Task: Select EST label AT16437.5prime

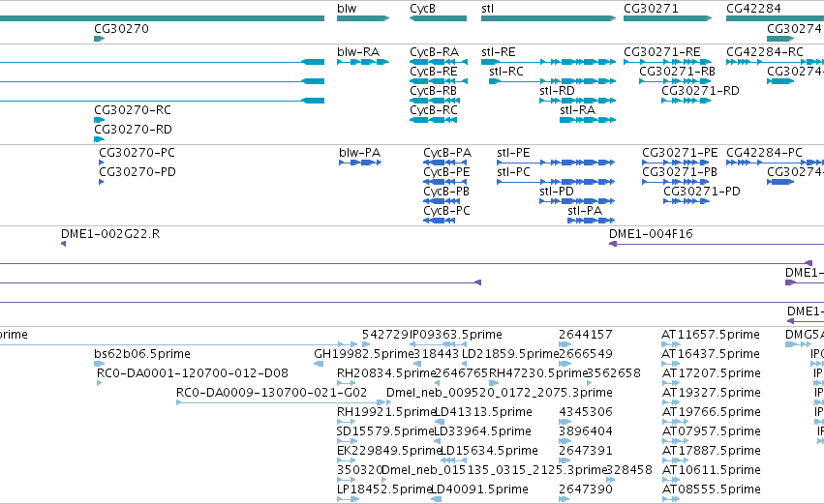Action: tap(711, 354)
